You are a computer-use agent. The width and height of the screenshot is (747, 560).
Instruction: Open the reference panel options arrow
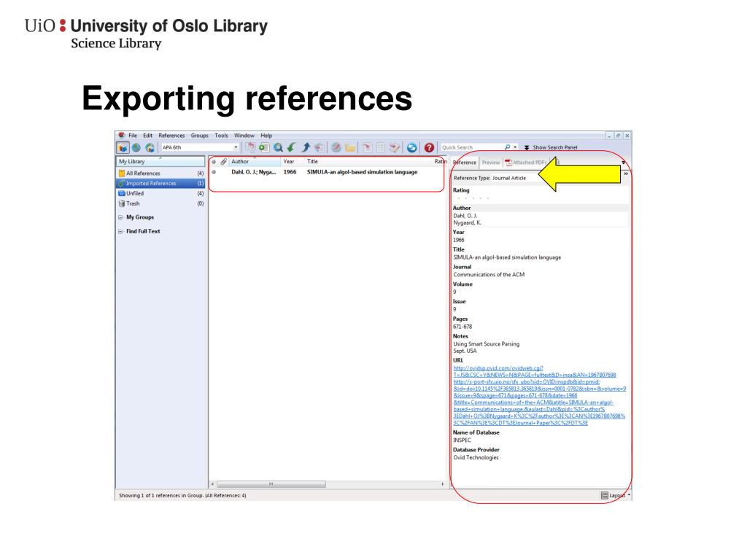pyautogui.click(x=623, y=163)
